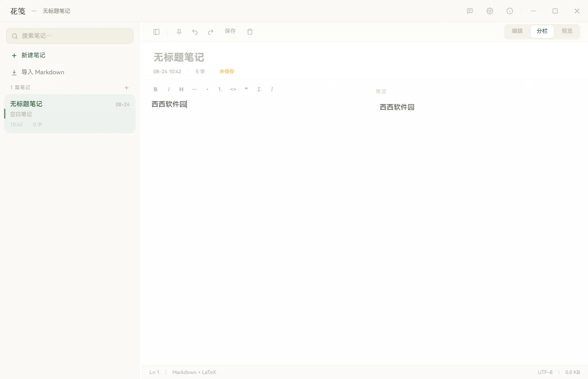Click UTF-8 encoding in status bar
Image resolution: width=588 pixels, height=379 pixels.
(545, 372)
